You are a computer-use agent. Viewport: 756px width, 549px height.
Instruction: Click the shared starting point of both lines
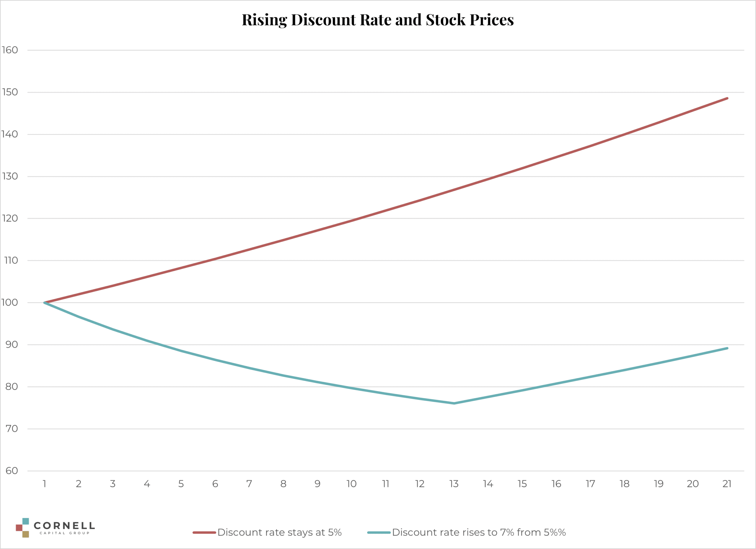click(45, 303)
